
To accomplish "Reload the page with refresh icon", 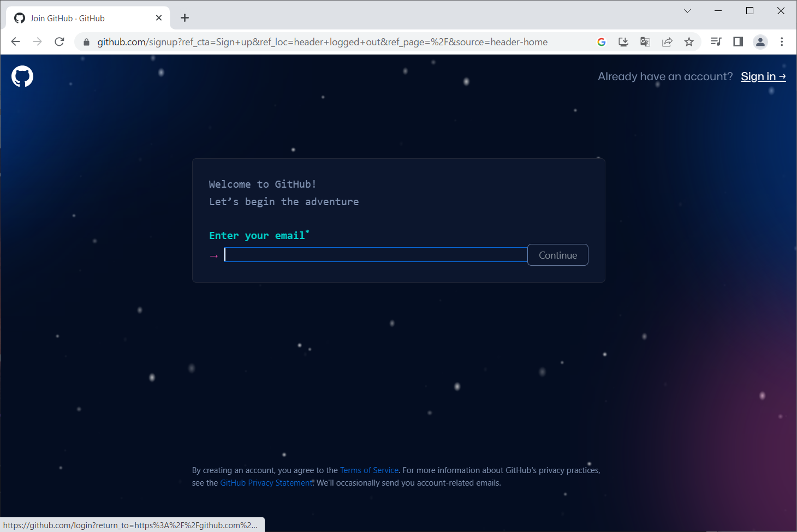I will [60, 42].
